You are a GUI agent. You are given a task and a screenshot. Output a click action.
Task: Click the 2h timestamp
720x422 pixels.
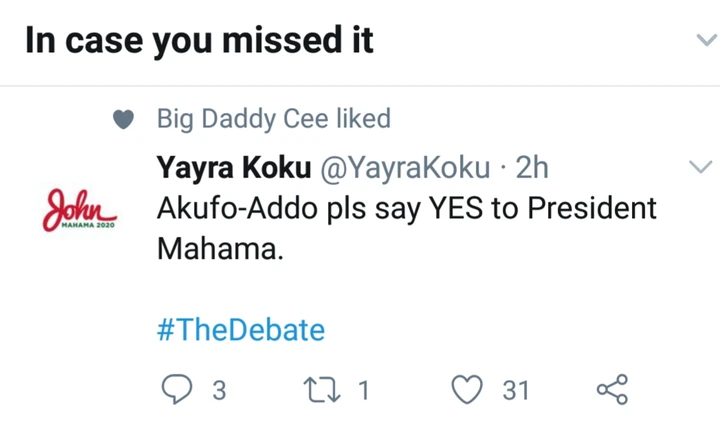point(532,167)
